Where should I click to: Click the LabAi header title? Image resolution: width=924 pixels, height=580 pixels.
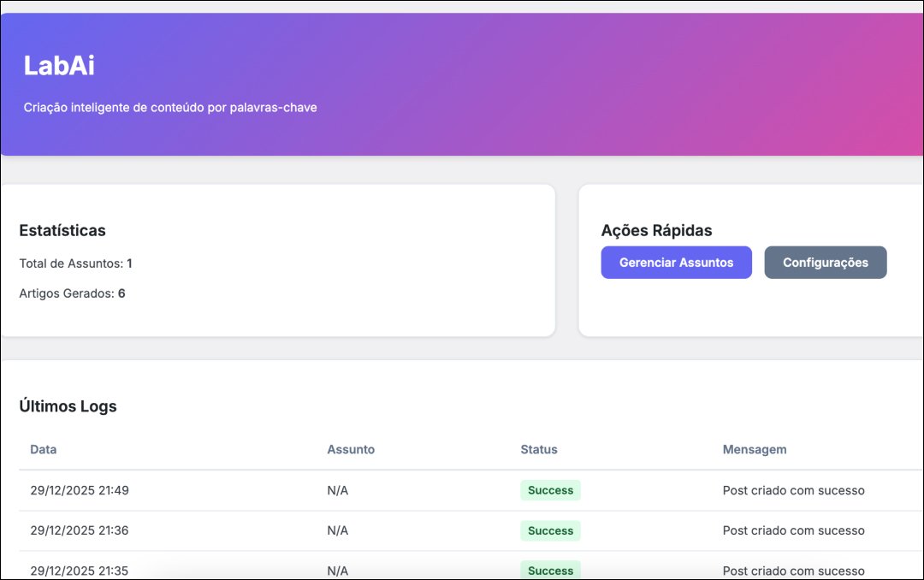[x=59, y=67]
